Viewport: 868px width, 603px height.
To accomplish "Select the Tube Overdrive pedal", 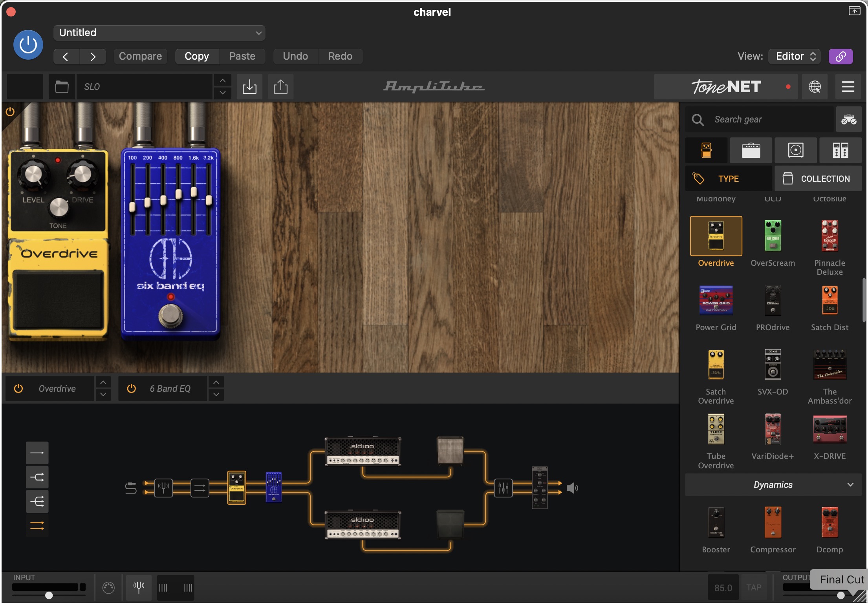I will tap(716, 429).
